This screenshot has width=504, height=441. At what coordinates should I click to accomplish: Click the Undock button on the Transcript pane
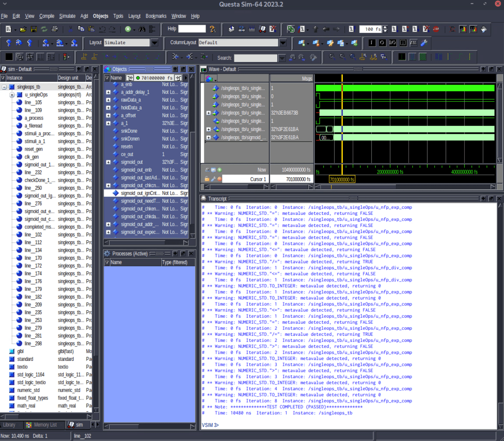click(491, 198)
